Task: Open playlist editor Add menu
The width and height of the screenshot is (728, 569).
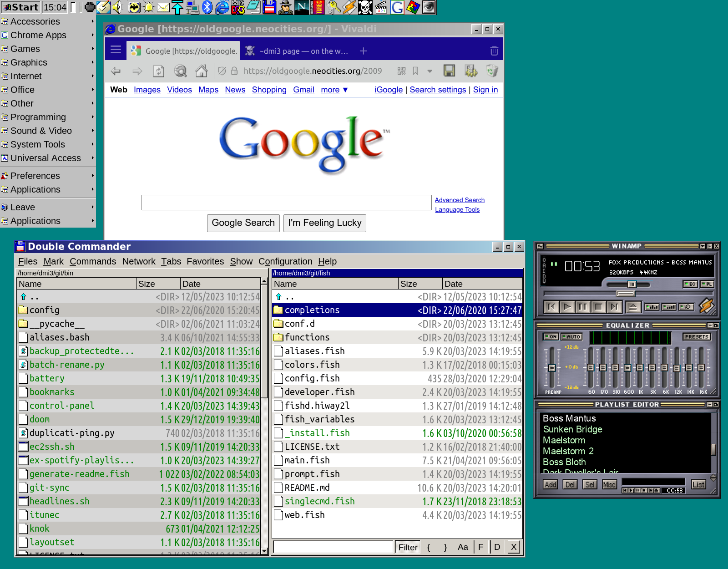Action: coord(550,484)
